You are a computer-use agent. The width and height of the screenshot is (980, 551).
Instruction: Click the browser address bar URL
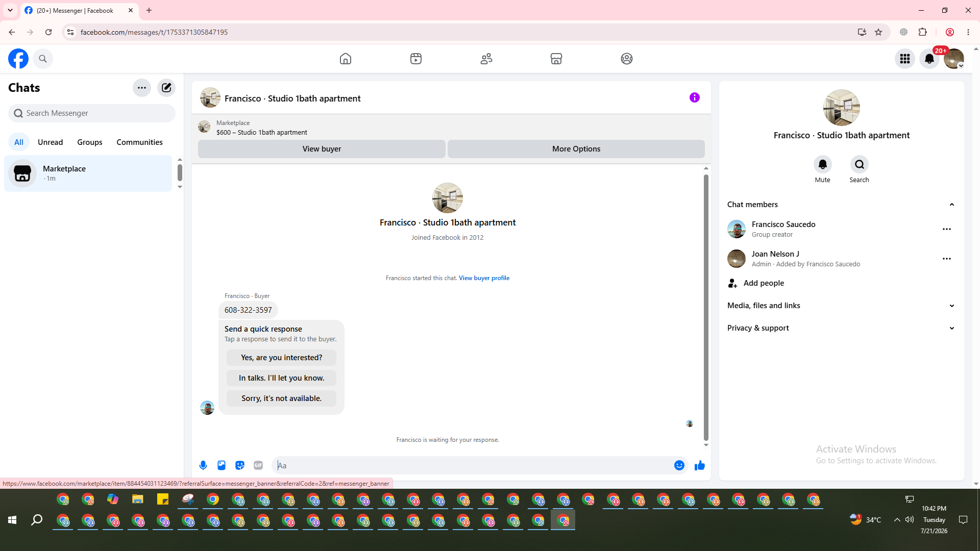point(154,32)
